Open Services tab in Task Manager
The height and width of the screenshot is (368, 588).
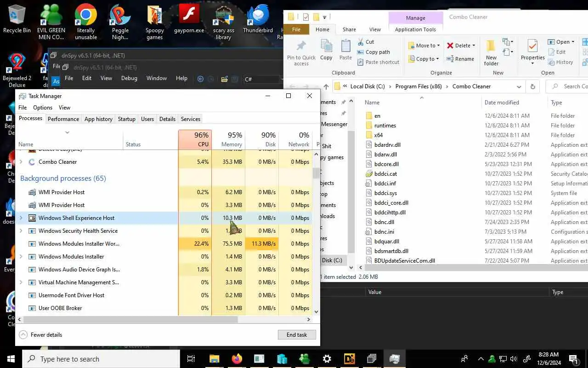(x=191, y=119)
